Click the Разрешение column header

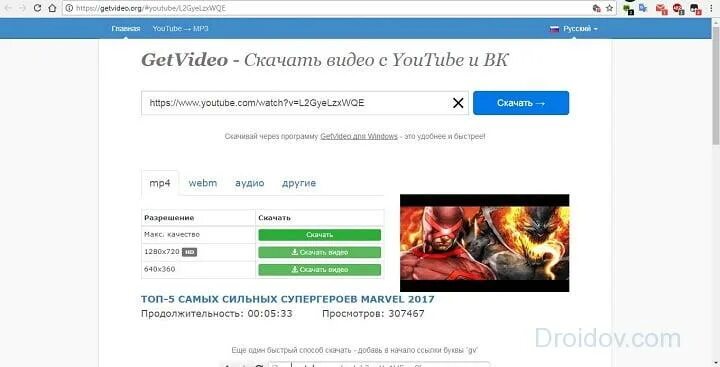point(169,218)
